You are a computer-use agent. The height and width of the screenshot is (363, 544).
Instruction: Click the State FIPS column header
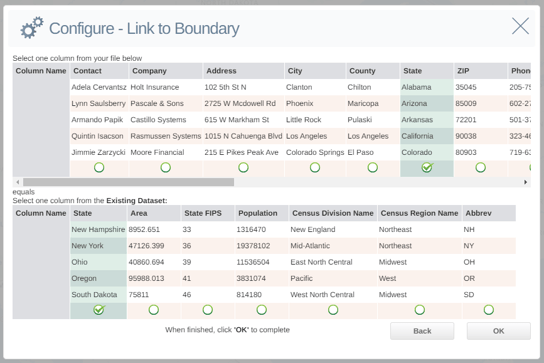click(x=208, y=213)
